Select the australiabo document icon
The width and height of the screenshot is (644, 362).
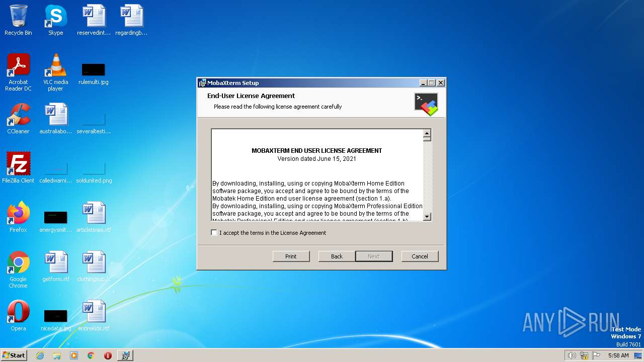(55, 119)
